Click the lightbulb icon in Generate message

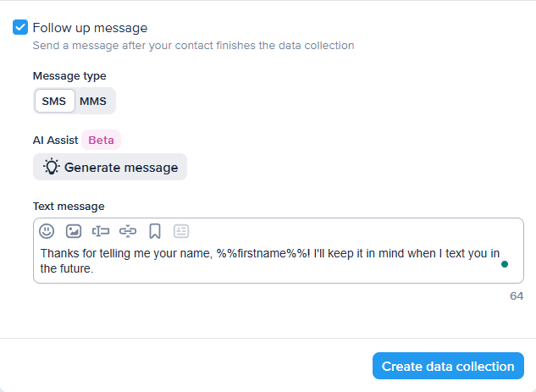click(52, 167)
